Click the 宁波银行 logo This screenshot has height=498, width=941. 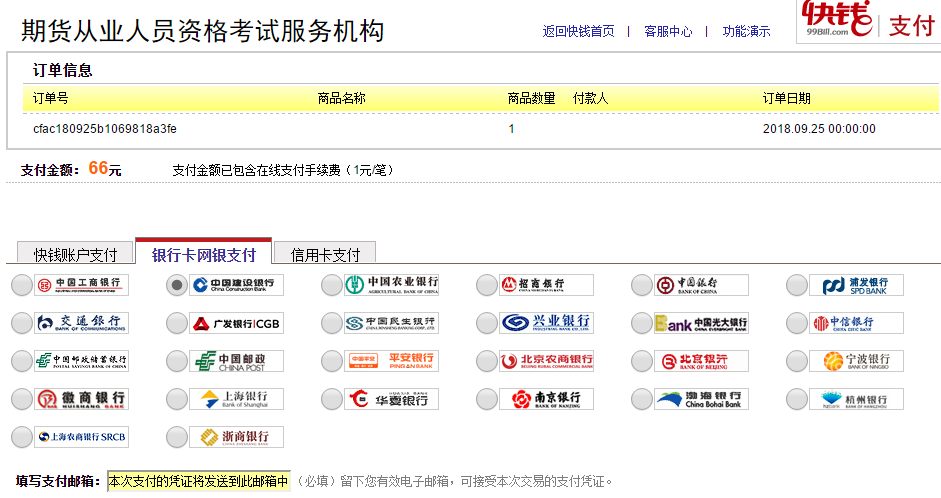point(856,361)
